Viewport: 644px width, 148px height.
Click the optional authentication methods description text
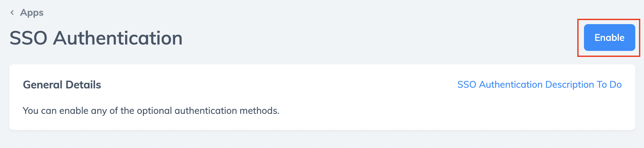tap(151, 110)
